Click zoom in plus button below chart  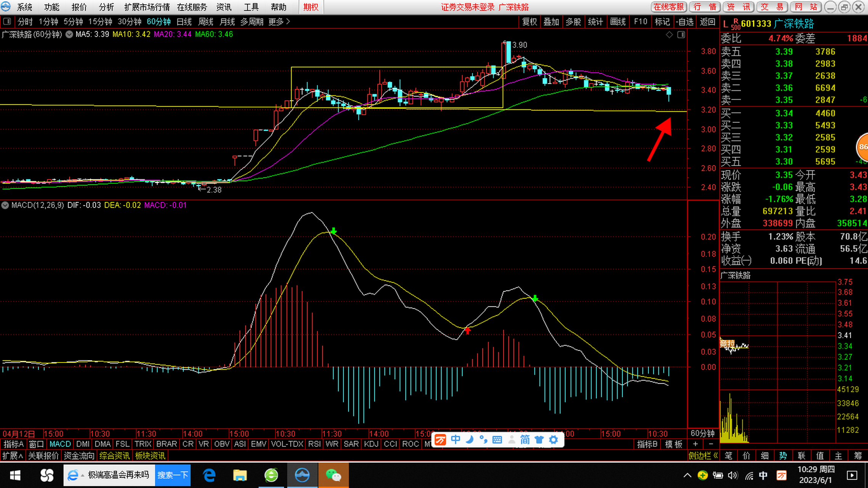click(695, 444)
